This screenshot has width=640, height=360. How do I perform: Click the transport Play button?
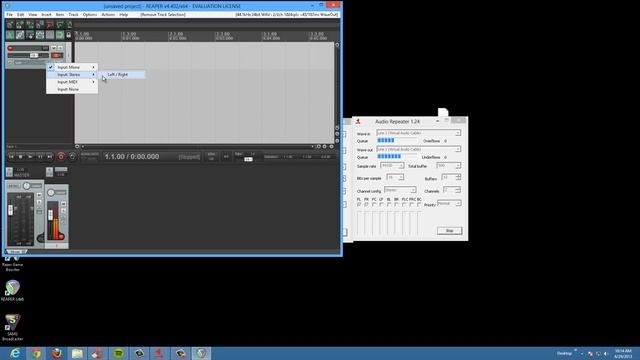point(30,157)
